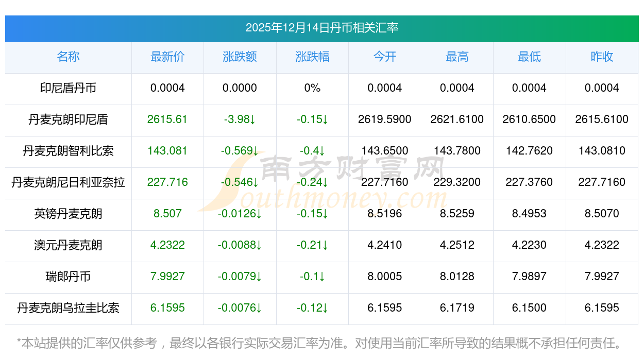
Task: Select the 昨收 column header
Action: (602, 57)
